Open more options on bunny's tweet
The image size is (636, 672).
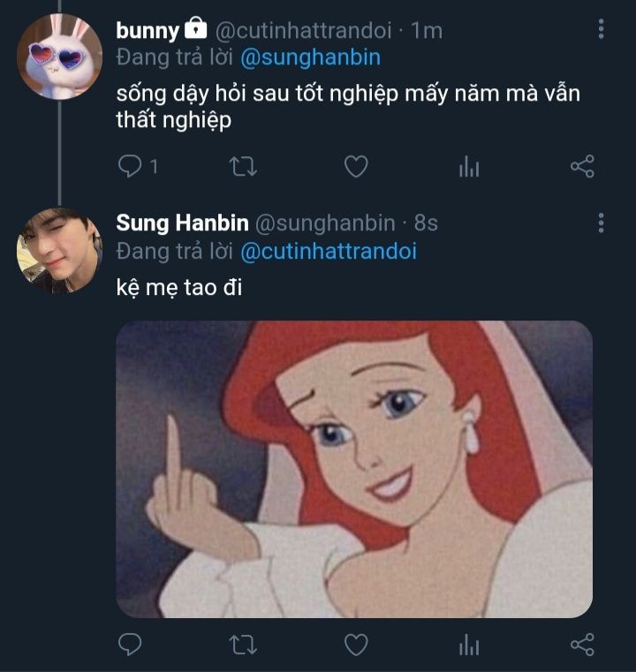tap(601, 30)
